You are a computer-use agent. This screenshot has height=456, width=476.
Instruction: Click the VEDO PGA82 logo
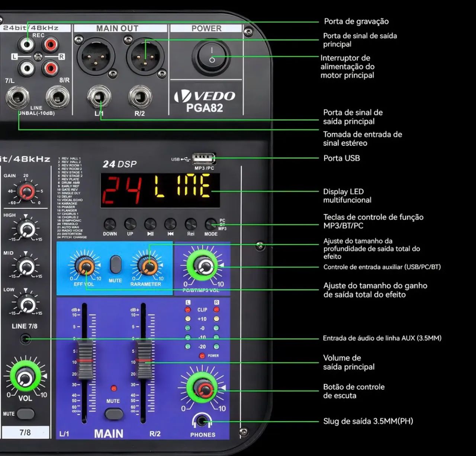205,101
